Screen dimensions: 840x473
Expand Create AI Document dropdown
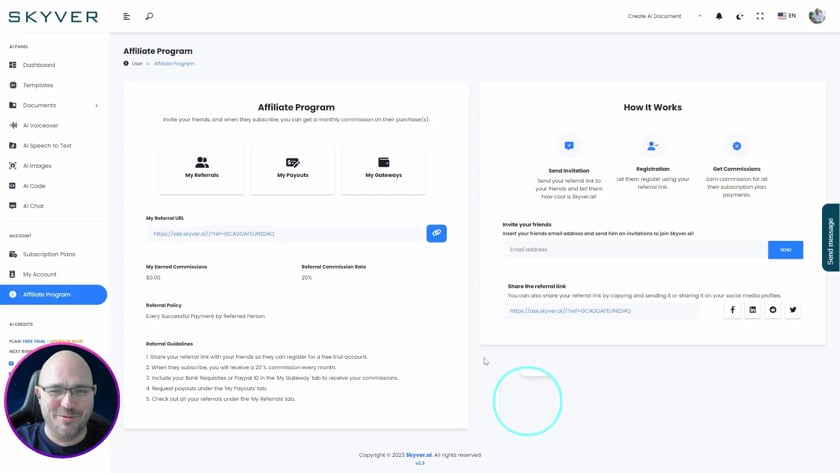664,16
